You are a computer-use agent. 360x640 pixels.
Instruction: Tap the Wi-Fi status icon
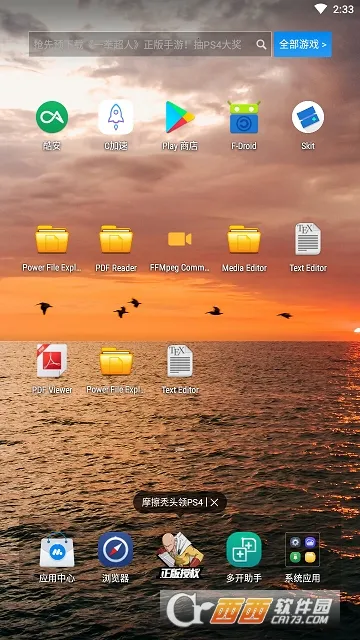(321, 9)
